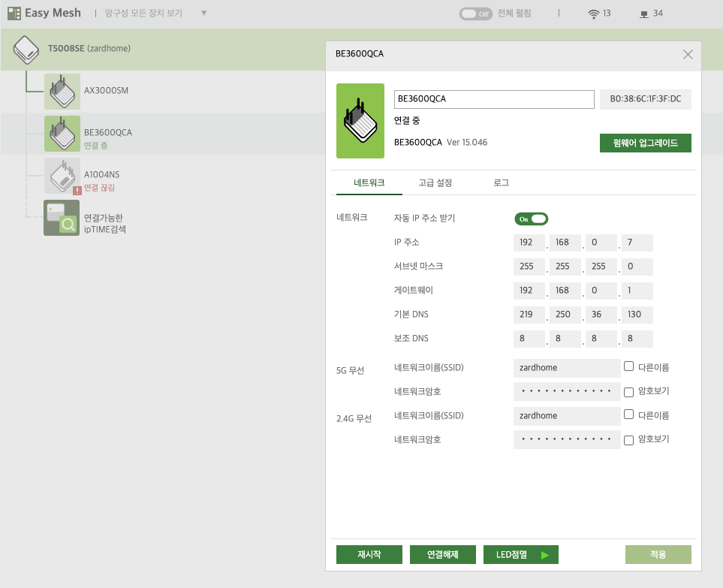723x588 pixels.
Task: Click the subnet mask last octet 0
Action: 637,267
